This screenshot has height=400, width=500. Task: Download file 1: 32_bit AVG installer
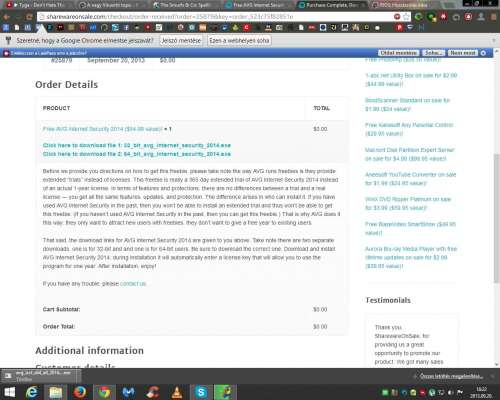pyautogui.click(x=137, y=145)
